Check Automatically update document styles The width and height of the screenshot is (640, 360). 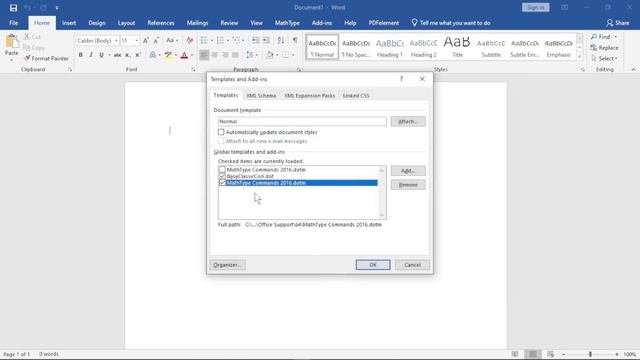point(221,132)
